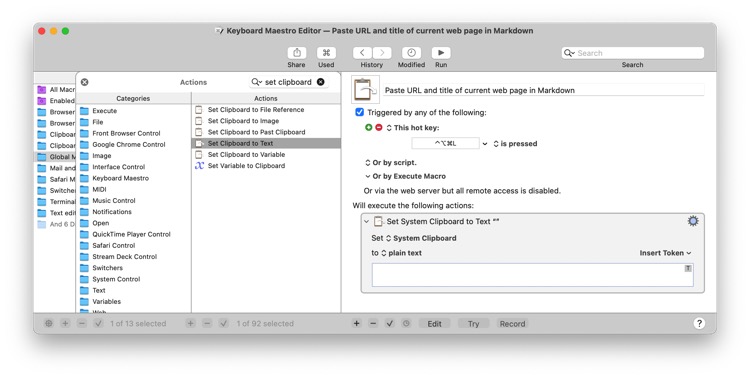Toggle 'Triggered by any of the following' checkbox
750x378 pixels.
[359, 112]
